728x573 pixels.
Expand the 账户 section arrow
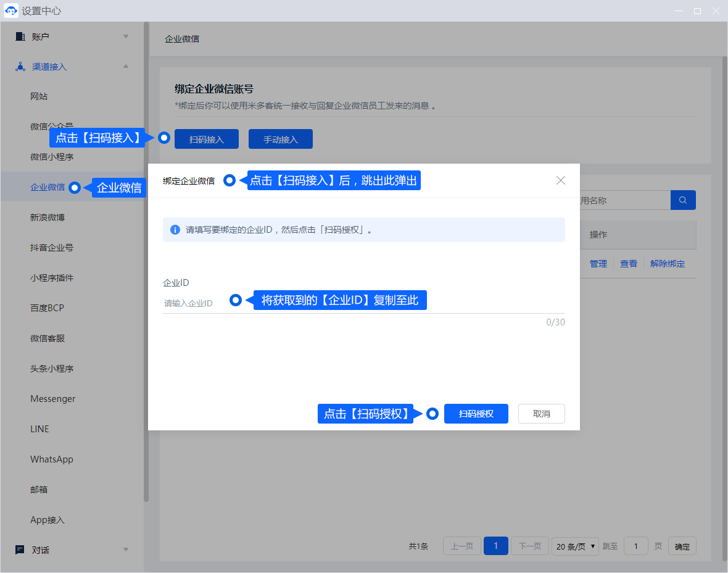click(126, 36)
